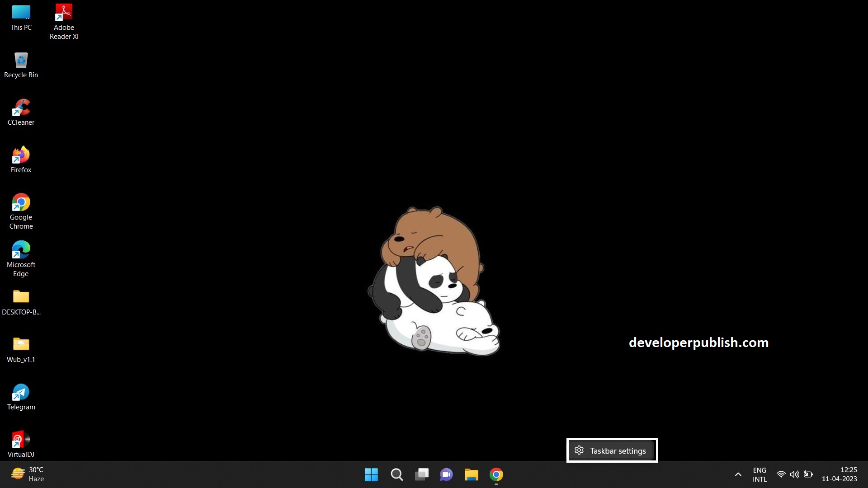Open Windows Search
The image size is (868, 488).
point(397,474)
